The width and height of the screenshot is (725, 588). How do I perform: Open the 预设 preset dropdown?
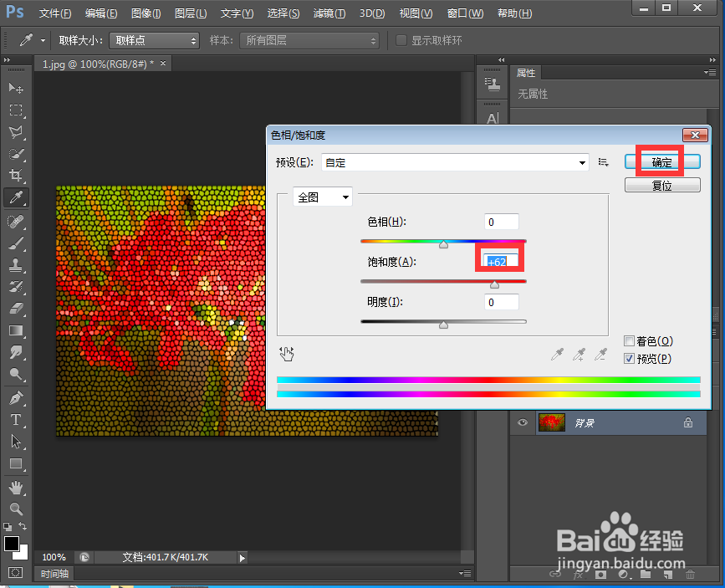pos(455,162)
